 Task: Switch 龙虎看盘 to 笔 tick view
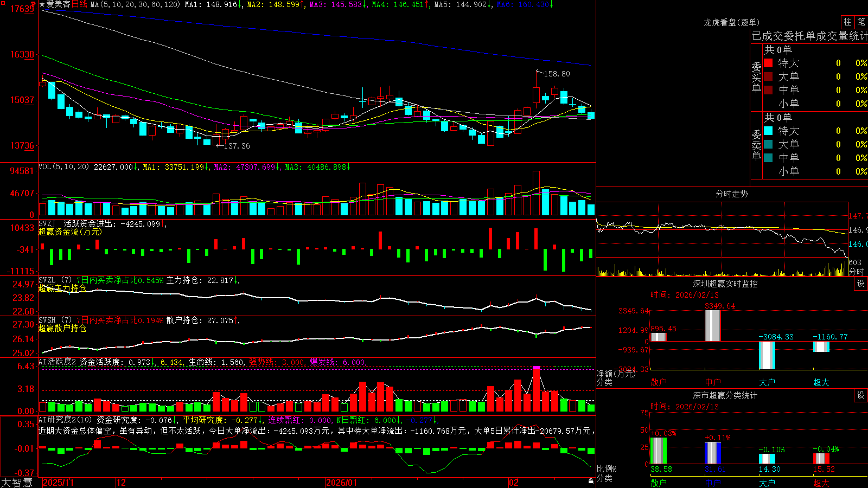(861, 22)
